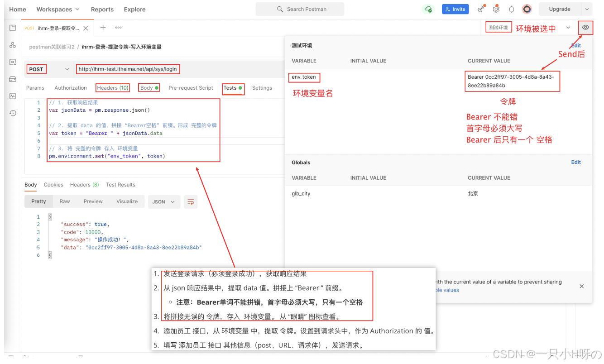Open the response Body tab
Screen dimensions: 604x364
pos(31,185)
